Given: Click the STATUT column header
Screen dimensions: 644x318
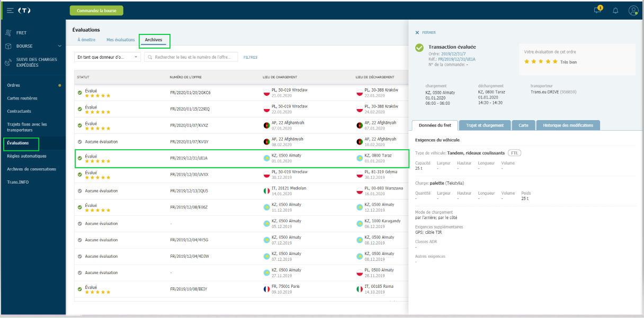Looking at the screenshot, I should tap(83, 77).
